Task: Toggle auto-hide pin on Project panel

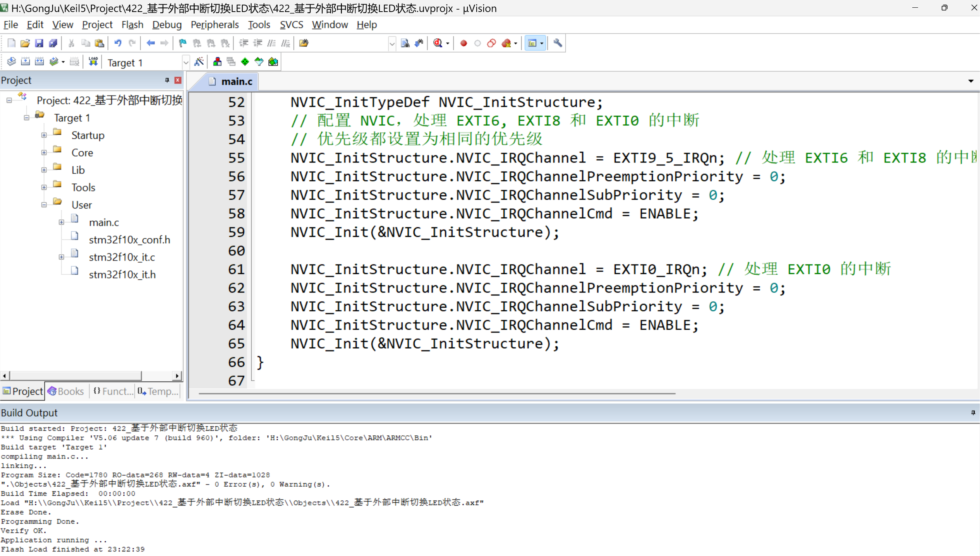Action: point(167,80)
